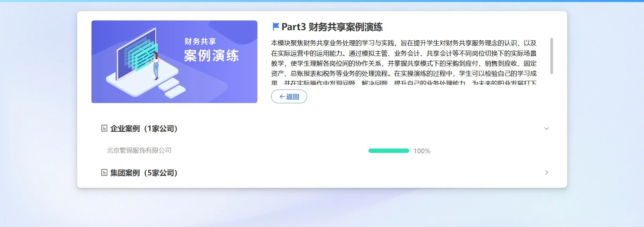
Task: Click the module description paragraph
Action: (x=404, y=63)
